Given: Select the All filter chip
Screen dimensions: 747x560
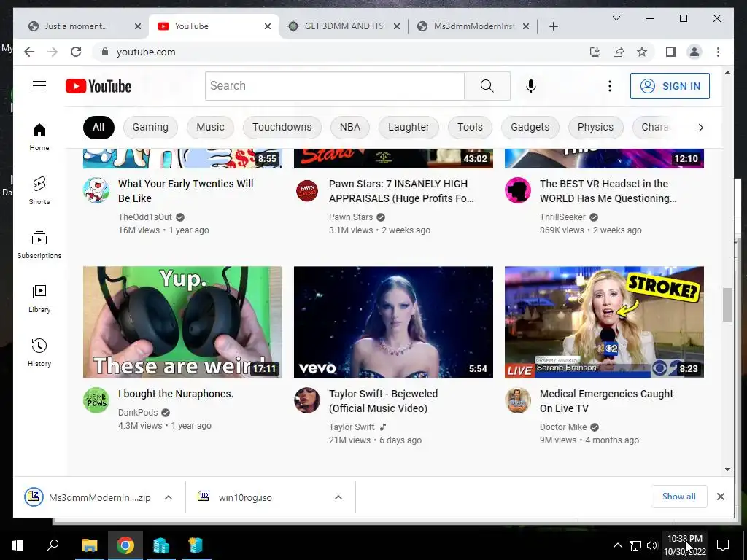Looking at the screenshot, I should tap(98, 127).
